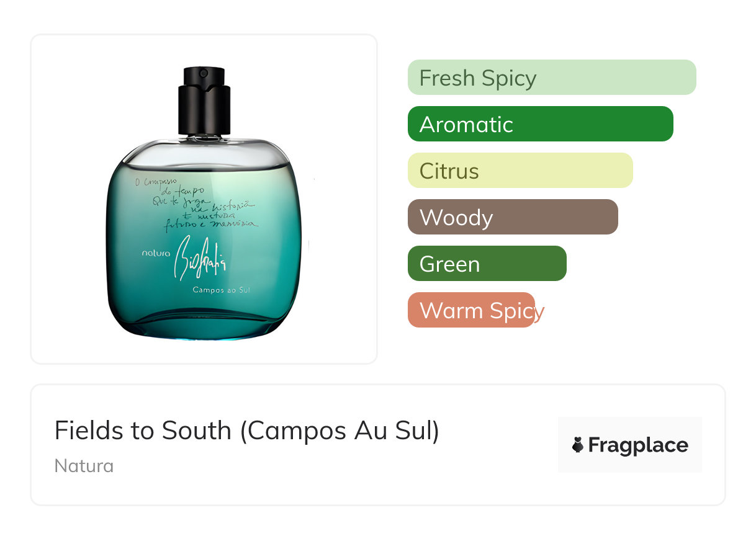Click the Fields to South perfume title
The height and width of the screenshot is (536, 756).
247,431
